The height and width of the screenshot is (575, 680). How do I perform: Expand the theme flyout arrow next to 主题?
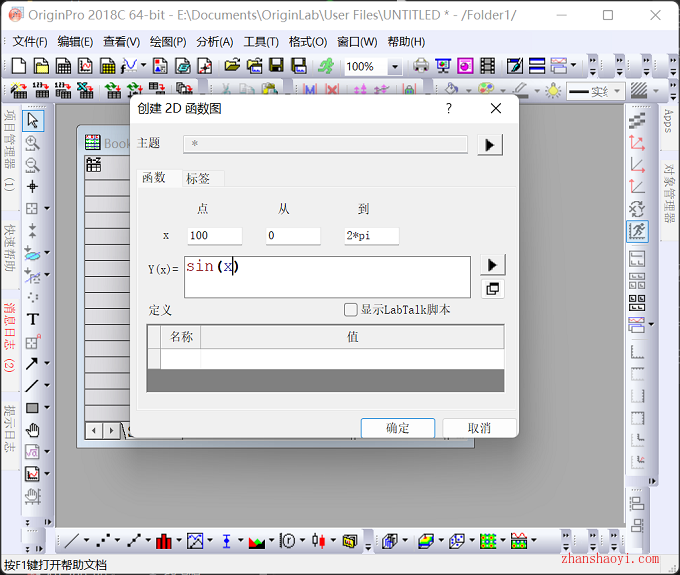pos(490,145)
